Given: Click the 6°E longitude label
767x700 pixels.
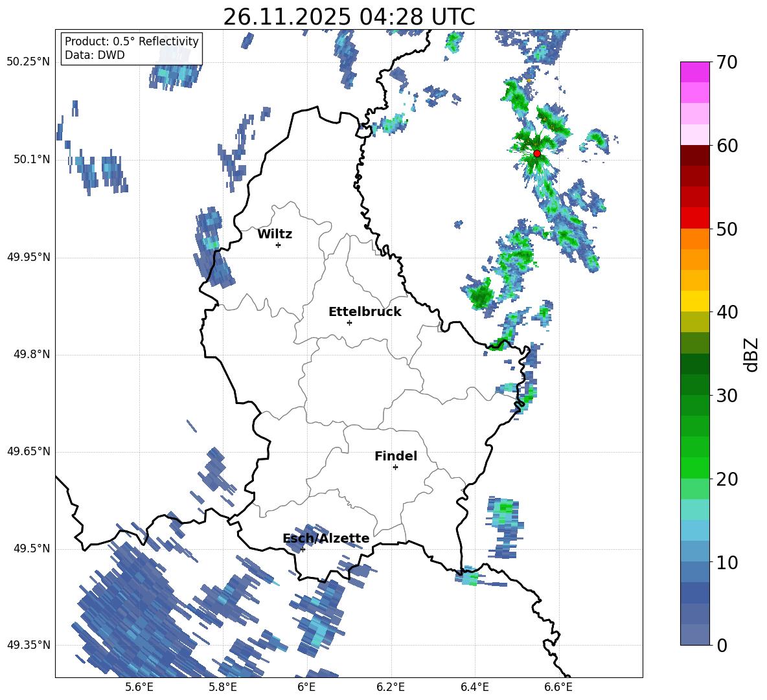Looking at the screenshot, I should tap(306, 687).
